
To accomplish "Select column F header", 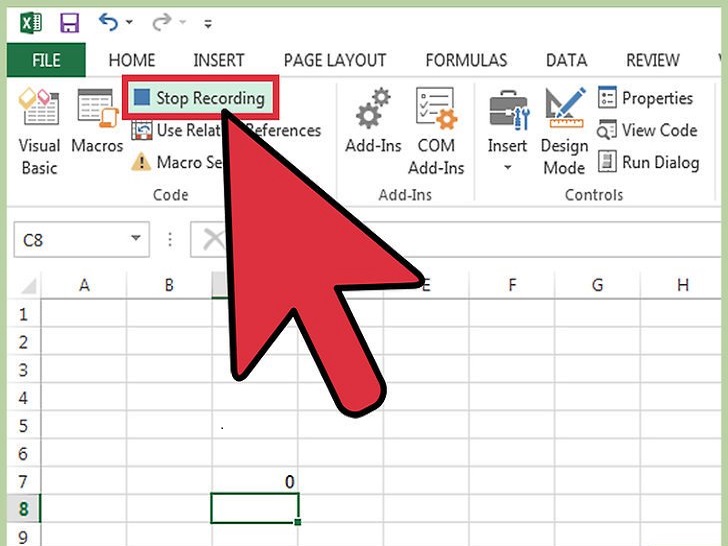I will click(x=512, y=285).
